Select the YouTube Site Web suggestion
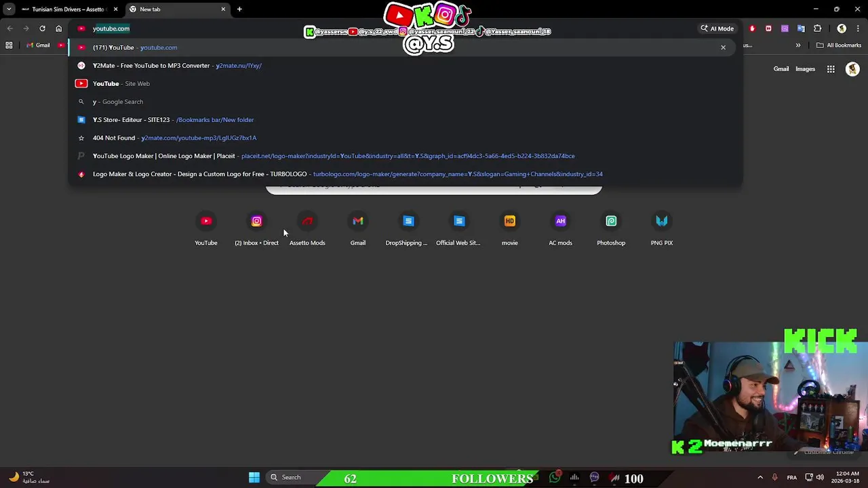This screenshot has width=868, height=488. [405, 83]
